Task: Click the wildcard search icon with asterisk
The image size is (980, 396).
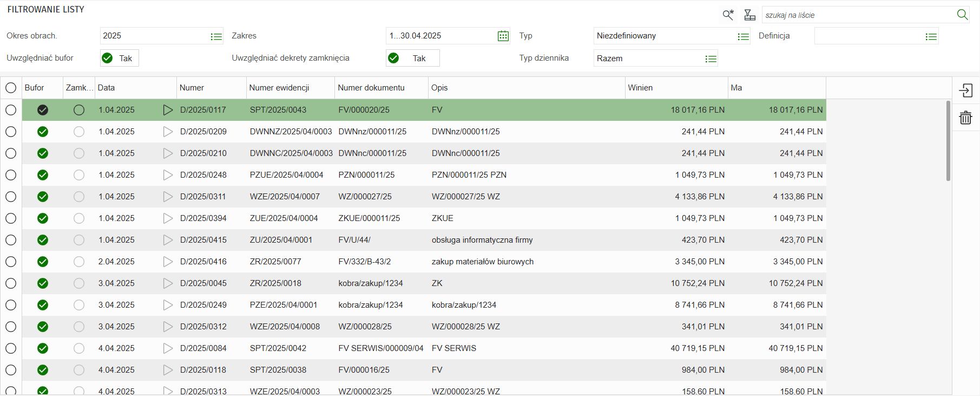Action: coord(728,15)
